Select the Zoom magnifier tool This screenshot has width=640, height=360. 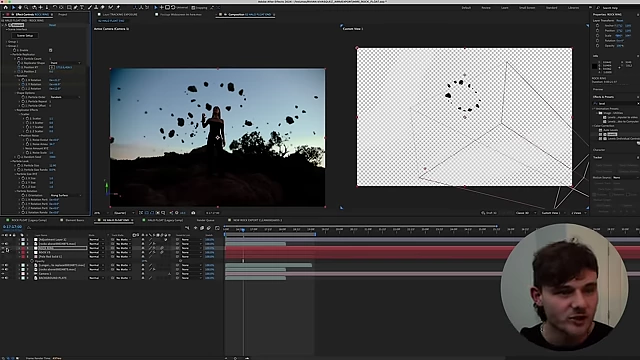point(26,7)
